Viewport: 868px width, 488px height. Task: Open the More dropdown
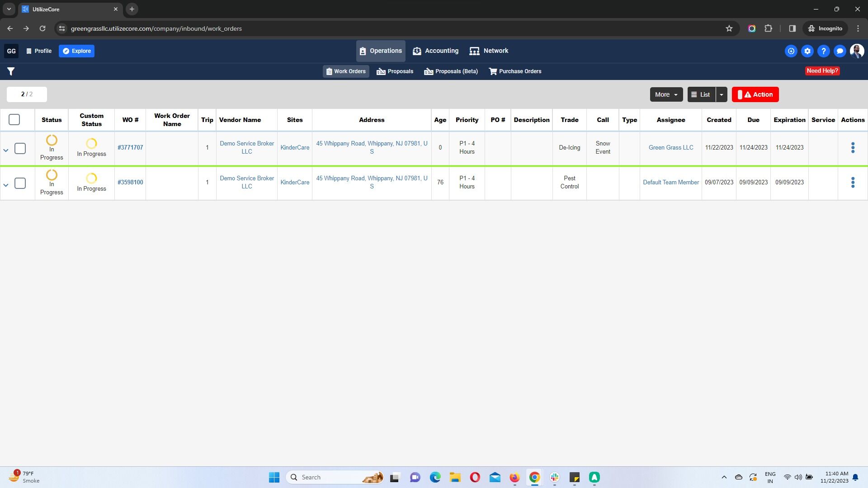click(666, 94)
